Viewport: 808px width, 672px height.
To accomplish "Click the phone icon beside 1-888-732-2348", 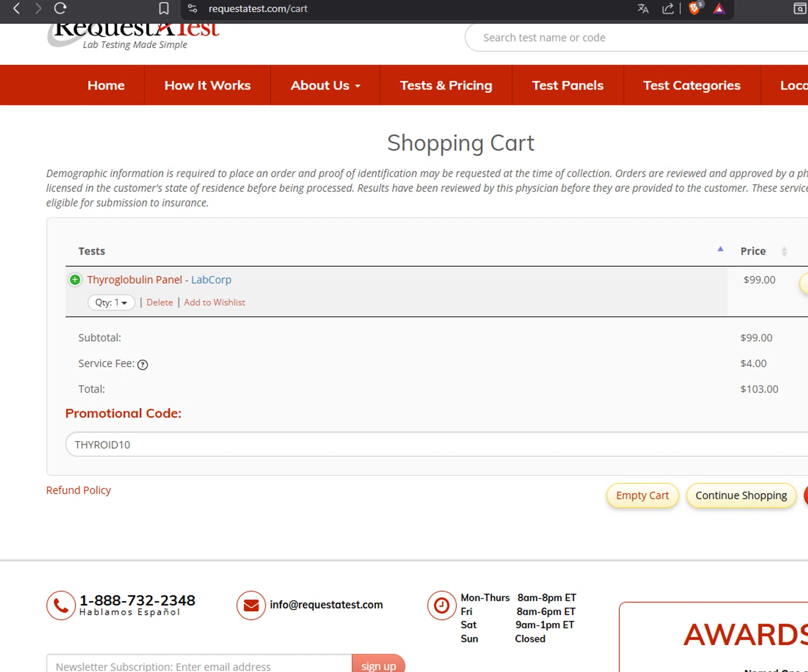I will [x=61, y=605].
